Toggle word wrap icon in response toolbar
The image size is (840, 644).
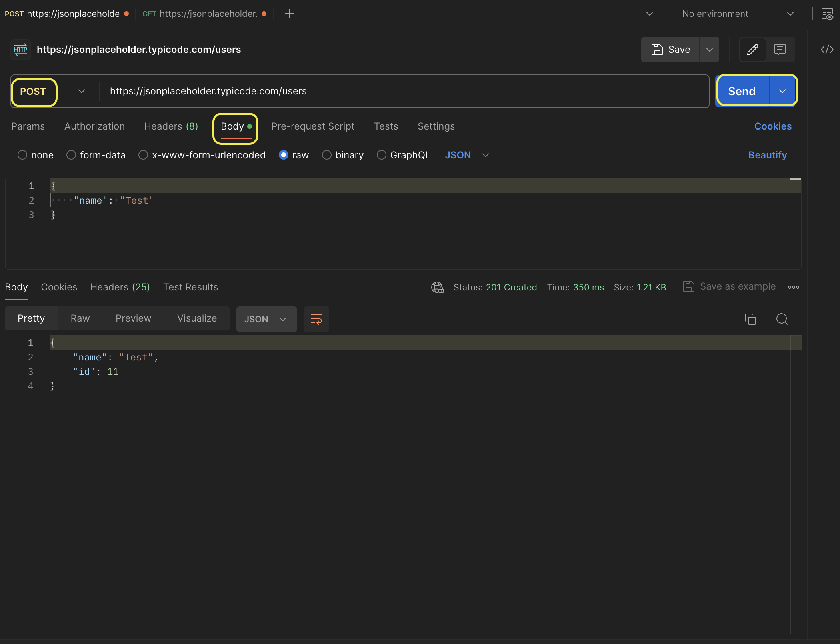[x=316, y=319]
